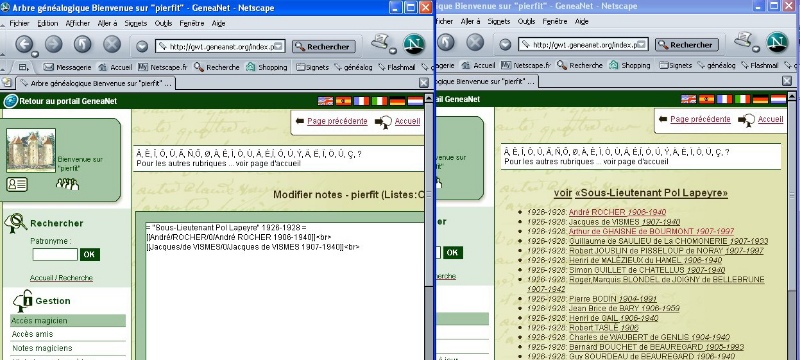Click the Back arrow in left browser

tap(24, 44)
